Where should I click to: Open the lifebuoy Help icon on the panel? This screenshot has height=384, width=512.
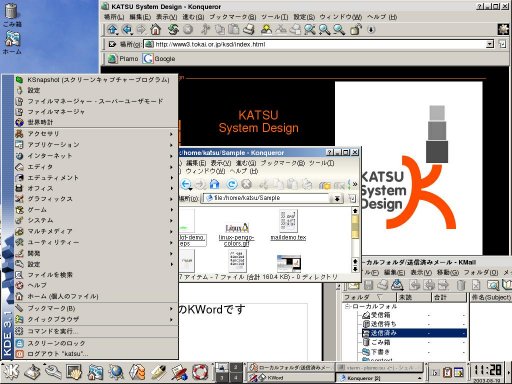coord(200,372)
